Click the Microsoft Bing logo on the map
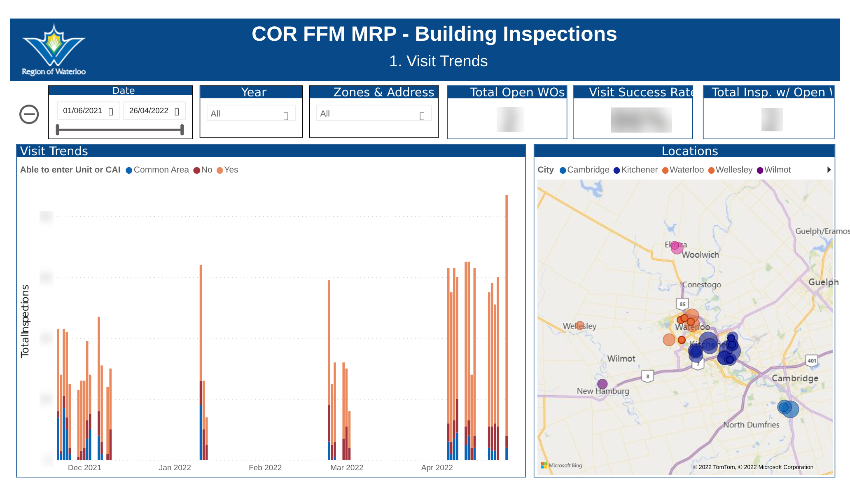The width and height of the screenshot is (850, 504). point(561,466)
